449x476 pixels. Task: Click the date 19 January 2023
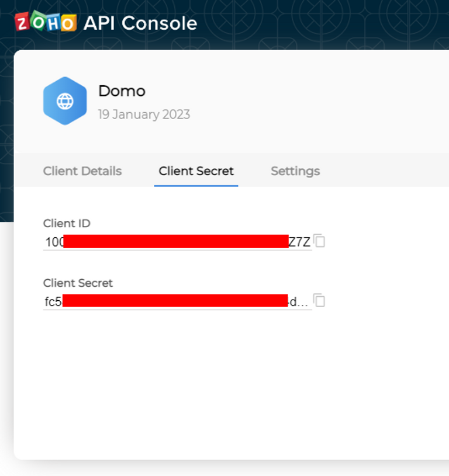(x=144, y=114)
